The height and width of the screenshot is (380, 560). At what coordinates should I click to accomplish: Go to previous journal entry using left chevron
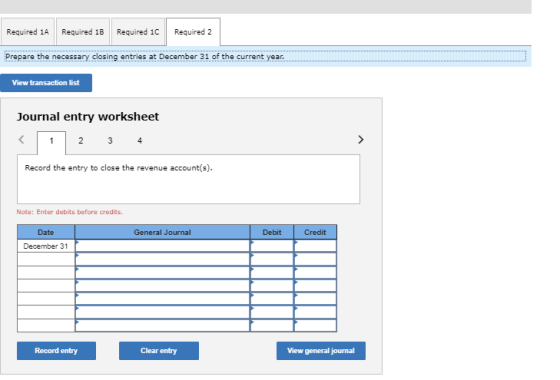point(21,140)
